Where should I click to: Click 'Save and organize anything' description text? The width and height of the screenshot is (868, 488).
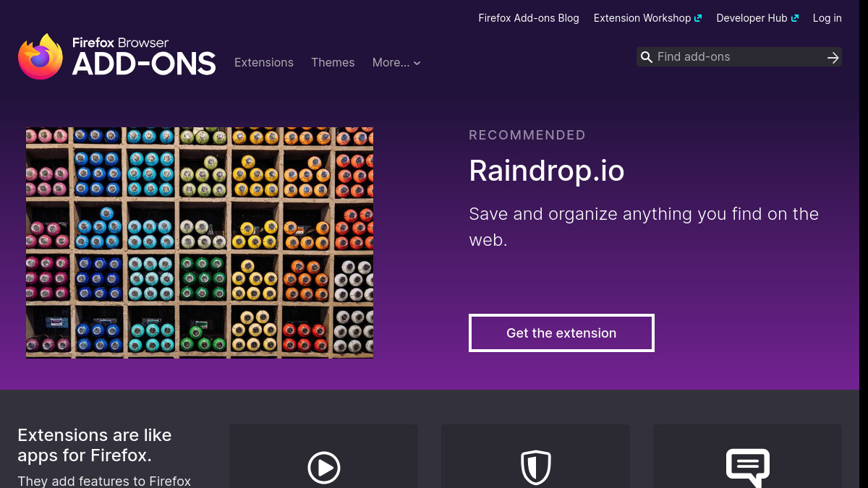point(644,227)
